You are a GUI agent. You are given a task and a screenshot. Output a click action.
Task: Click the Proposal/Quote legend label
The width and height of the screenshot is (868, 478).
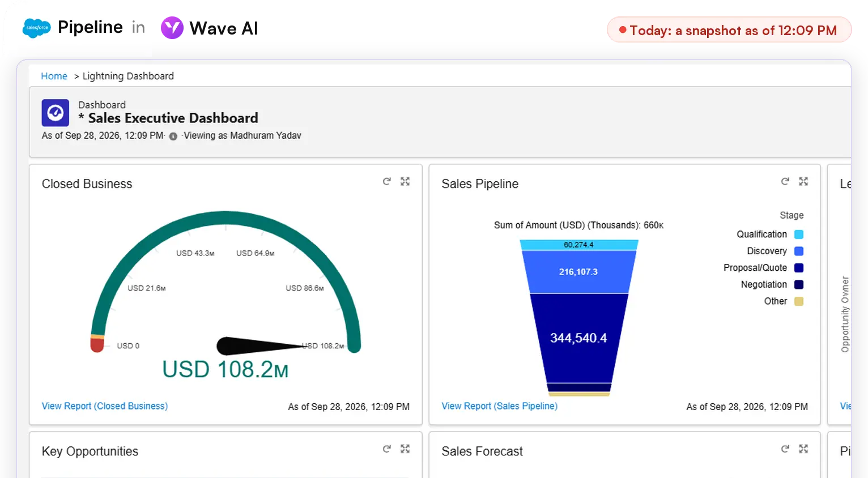click(755, 268)
